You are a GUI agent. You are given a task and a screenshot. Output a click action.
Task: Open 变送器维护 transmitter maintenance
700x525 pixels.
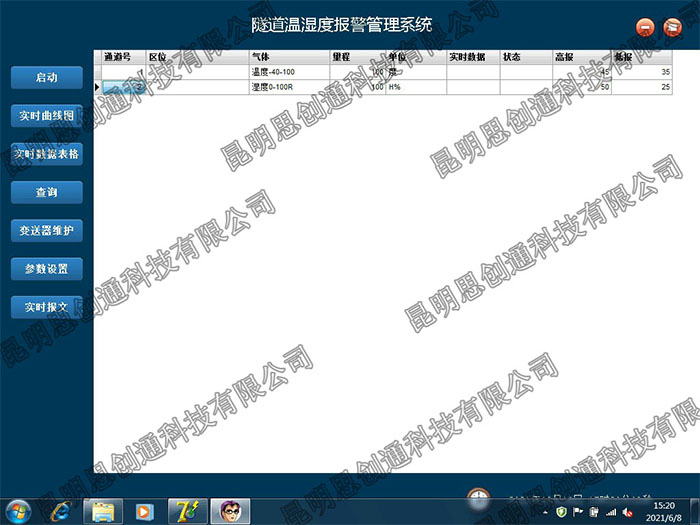46,231
